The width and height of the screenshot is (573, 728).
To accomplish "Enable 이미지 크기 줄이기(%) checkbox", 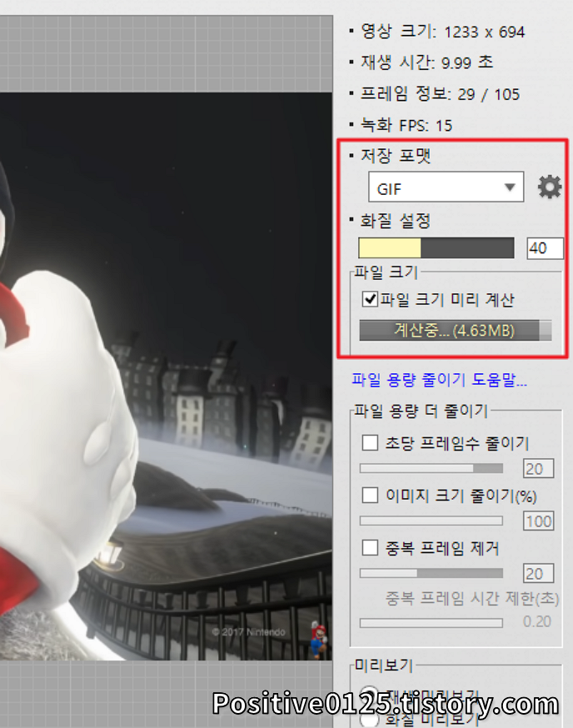I will [x=370, y=495].
